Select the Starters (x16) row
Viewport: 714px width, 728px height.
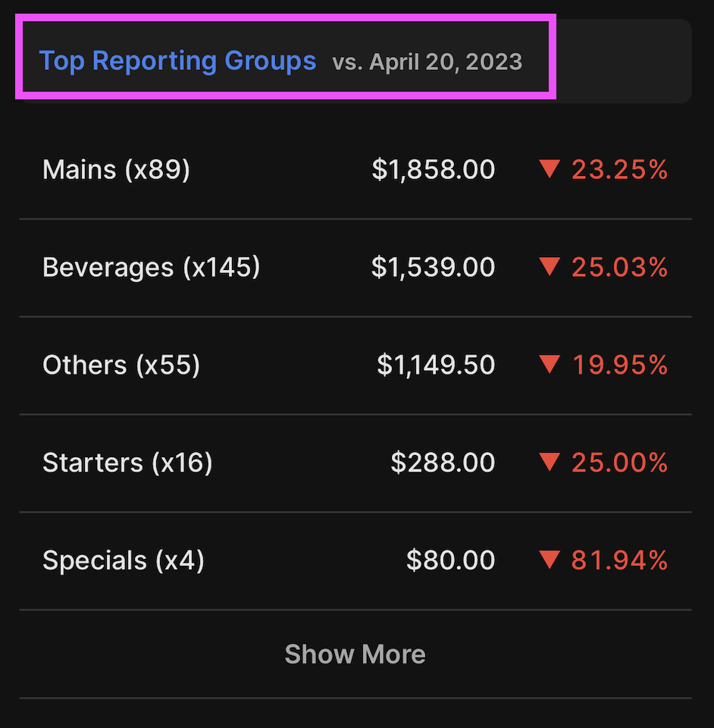click(x=127, y=463)
